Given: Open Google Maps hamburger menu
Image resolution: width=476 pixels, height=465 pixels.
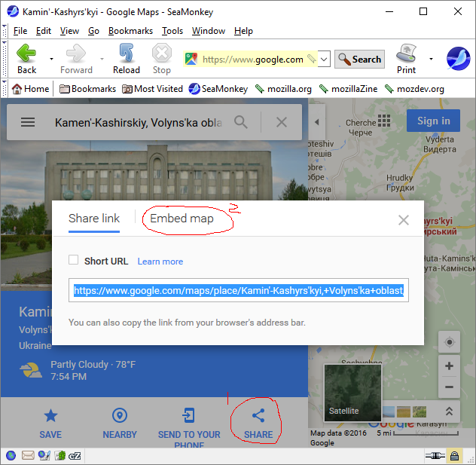Looking at the screenshot, I should point(28,122).
